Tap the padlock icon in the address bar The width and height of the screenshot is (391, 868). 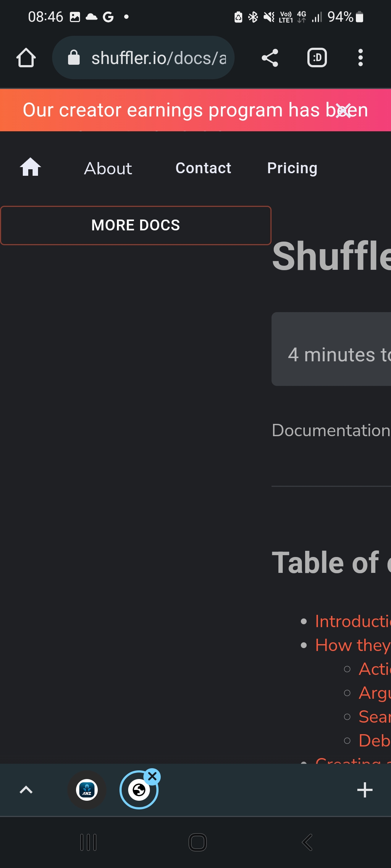73,58
